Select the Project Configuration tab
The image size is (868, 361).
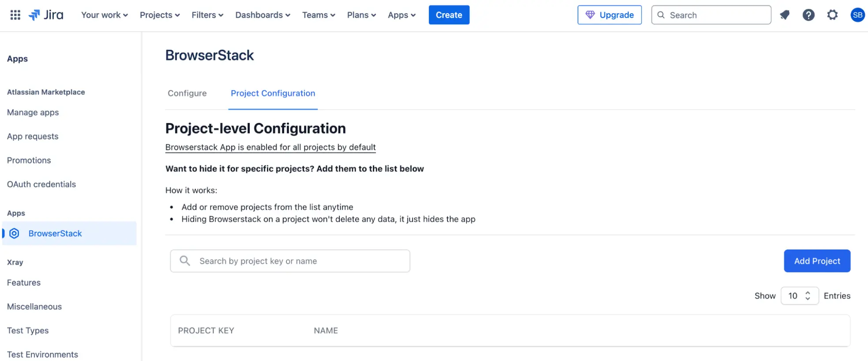point(273,93)
